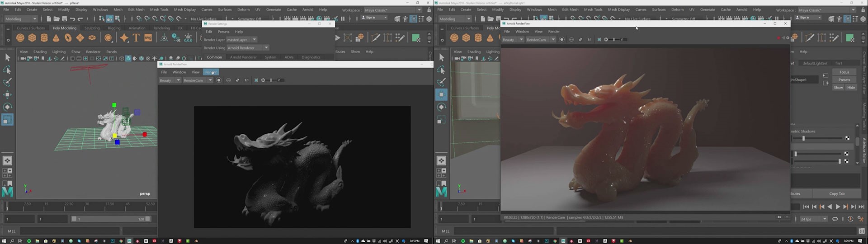This screenshot has width=868, height=244.
Task: Select the Scale tool in left Maya toolbox
Action: click(x=7, y=120)
